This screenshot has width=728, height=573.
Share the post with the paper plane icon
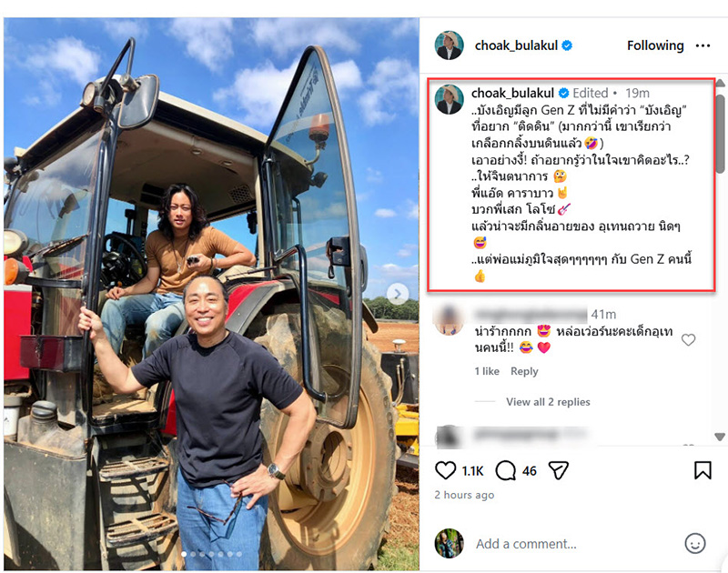559,470
